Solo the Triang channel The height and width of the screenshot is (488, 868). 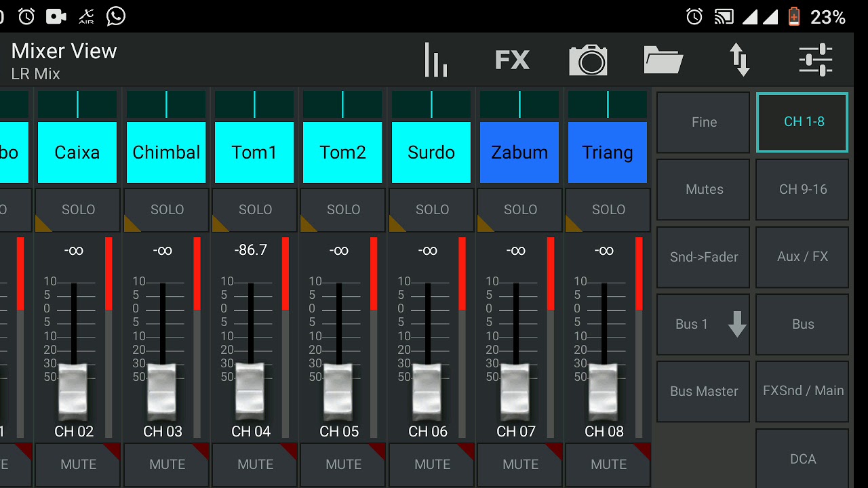click(608, 210)
